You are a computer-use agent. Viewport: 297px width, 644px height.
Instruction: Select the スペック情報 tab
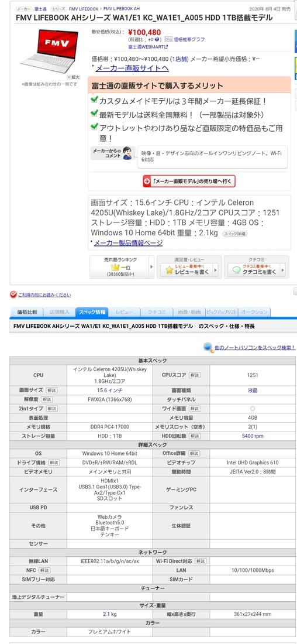pos(92,312)
